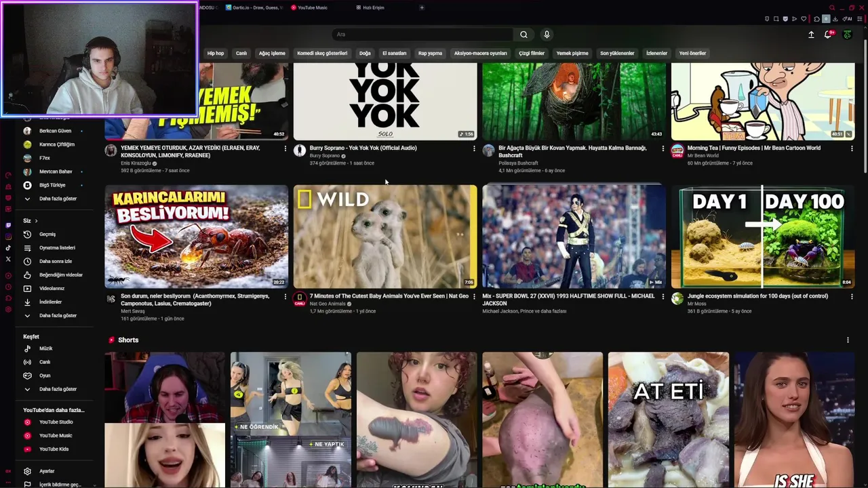Open the Nat Geo Animals channel link
This screenshot has width=868, height=488.
tap(327, 304)
